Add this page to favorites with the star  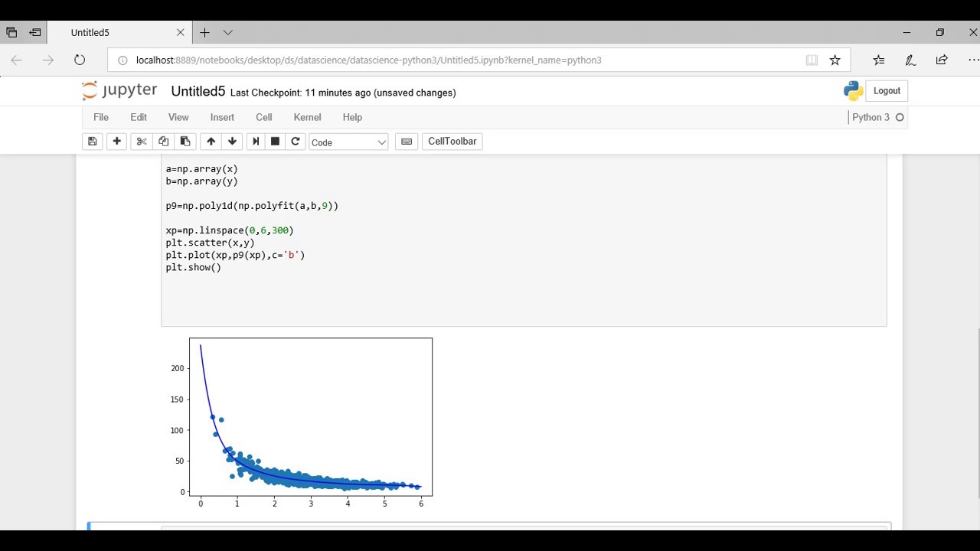[835, 60]
